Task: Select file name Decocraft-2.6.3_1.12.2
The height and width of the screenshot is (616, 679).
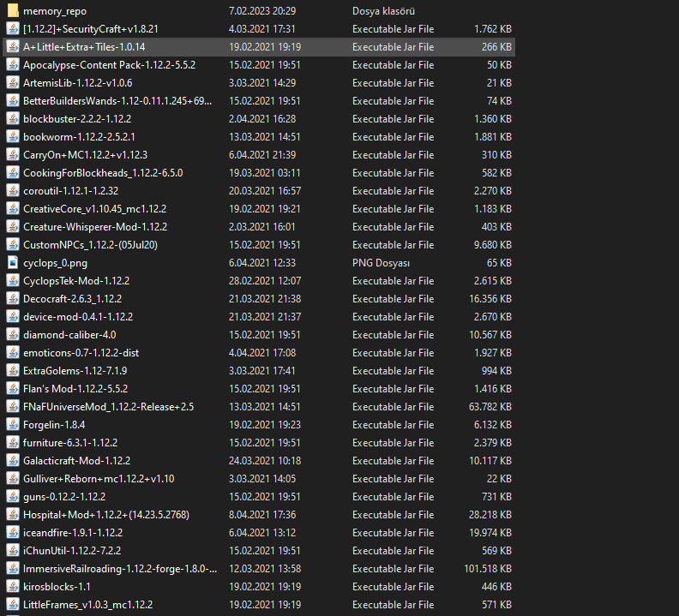Action: click(x=72, y=299)
